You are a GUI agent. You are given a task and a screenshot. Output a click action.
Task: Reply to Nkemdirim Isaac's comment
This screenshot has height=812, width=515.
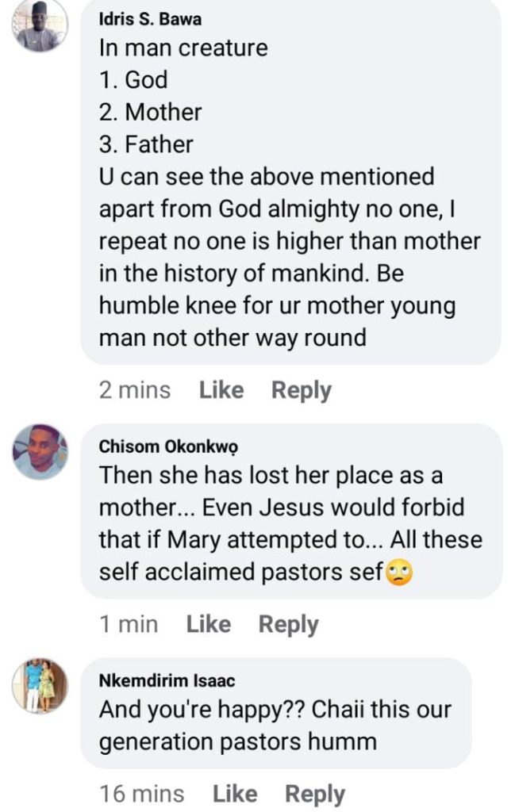[315, 794]
